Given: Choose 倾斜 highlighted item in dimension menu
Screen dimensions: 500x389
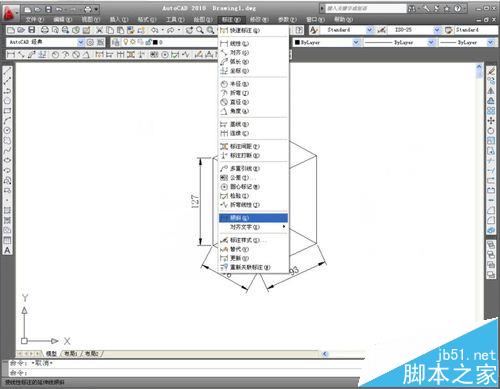Looking at the screenshot, I should 253,218.
